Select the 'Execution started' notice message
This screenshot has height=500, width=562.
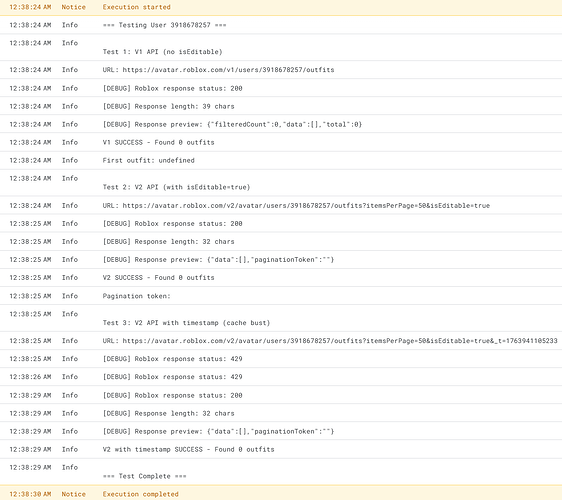[137, 7]
